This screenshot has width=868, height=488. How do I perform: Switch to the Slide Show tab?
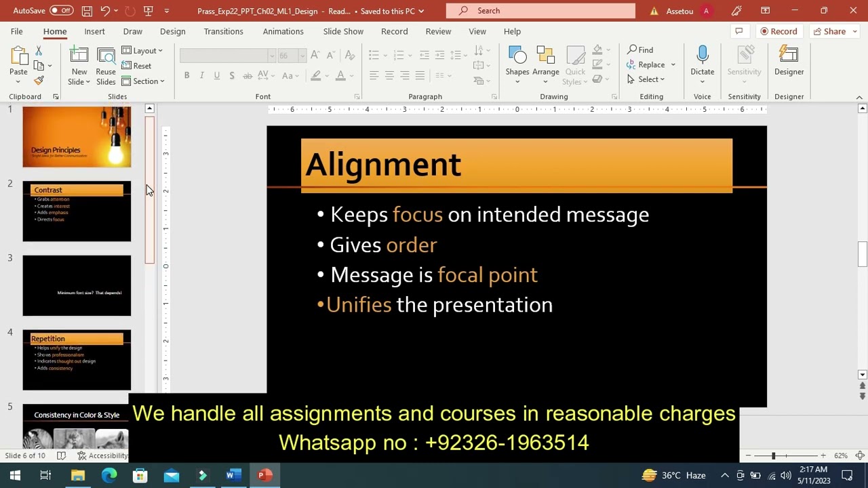pos(343,31)
